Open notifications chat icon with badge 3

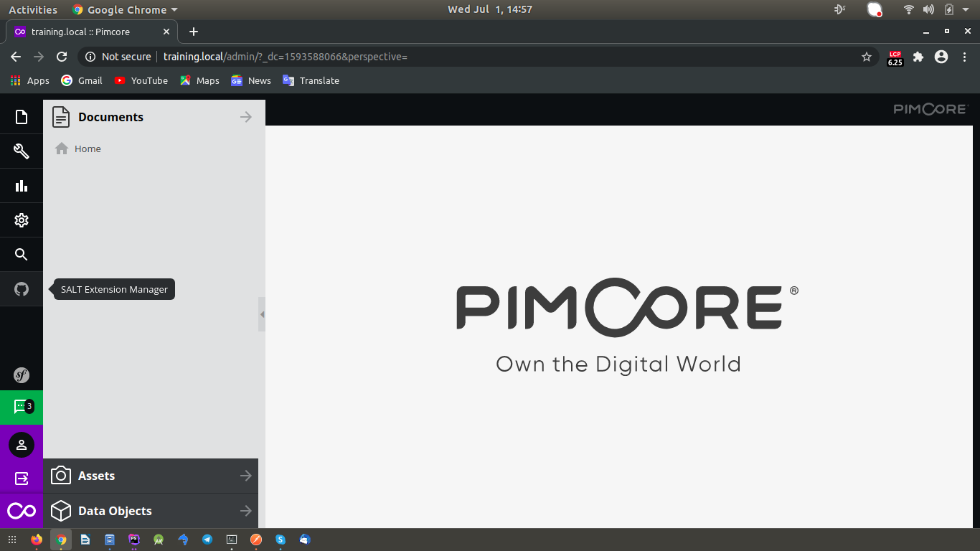(x=22, y=408)
